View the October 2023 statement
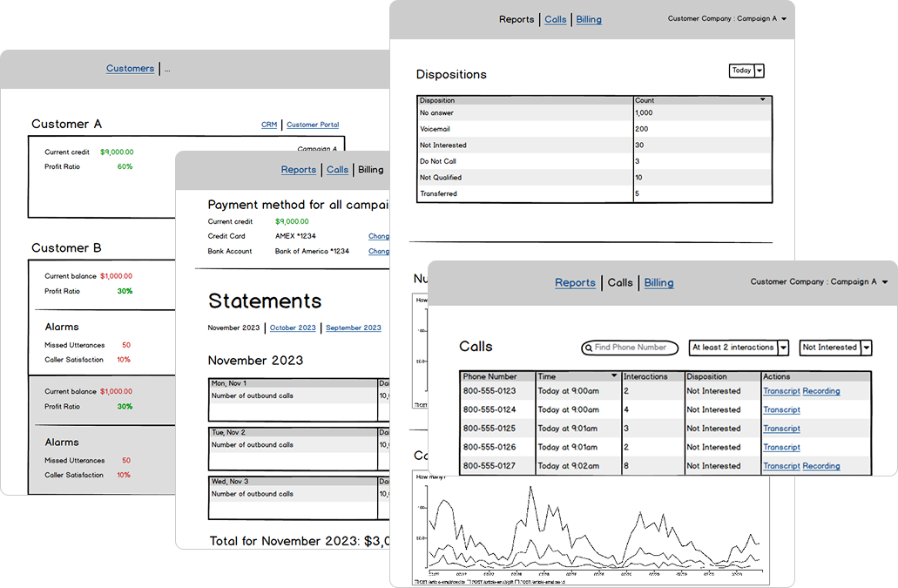This screenshot has width=898, height=588. [x=293, y=328]
